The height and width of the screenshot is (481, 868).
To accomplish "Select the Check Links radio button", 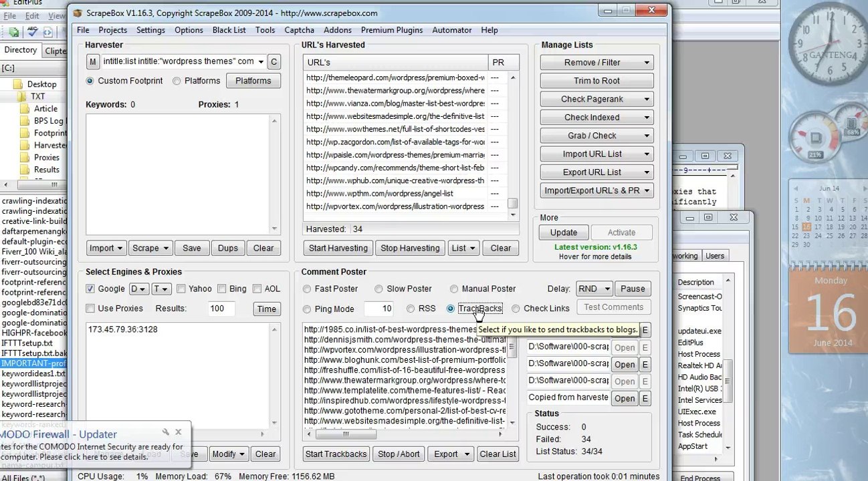I will coord(516,308).
